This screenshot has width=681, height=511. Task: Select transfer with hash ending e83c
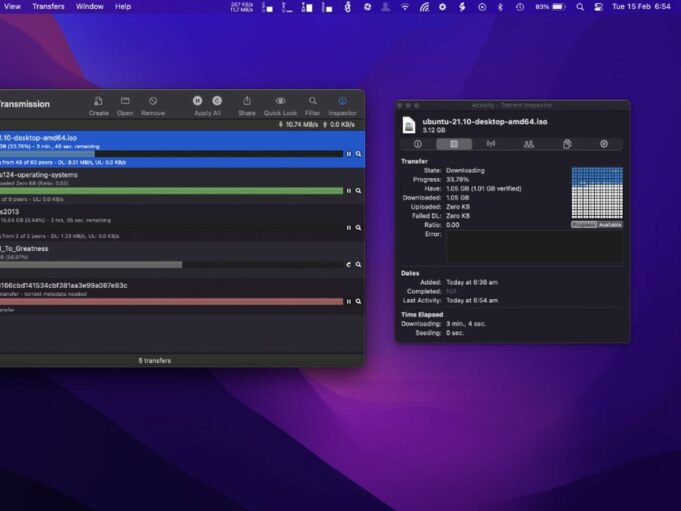tap(182, 297)
